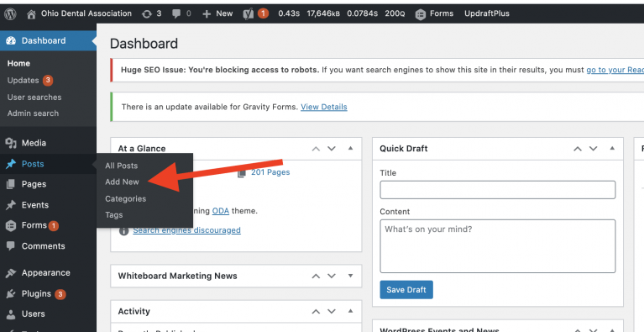
Task: Click the Forms icon in sidebar
Action: (x=11, y=225)
